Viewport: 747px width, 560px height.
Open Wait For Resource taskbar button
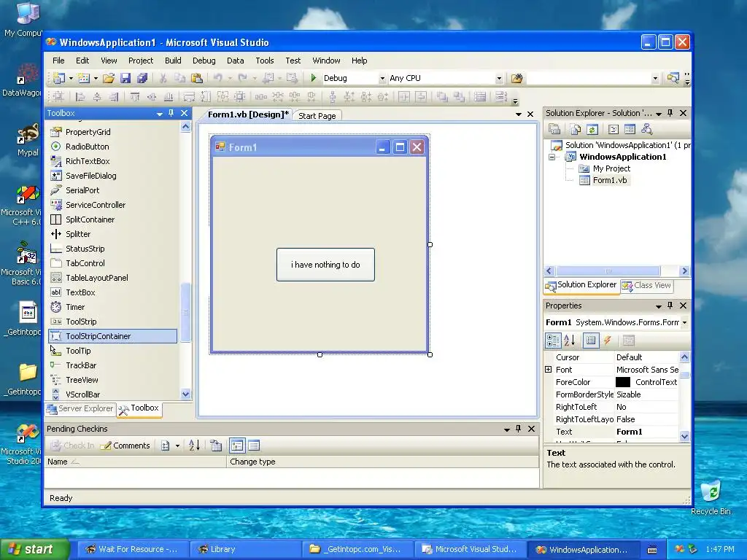pos(132,549)
